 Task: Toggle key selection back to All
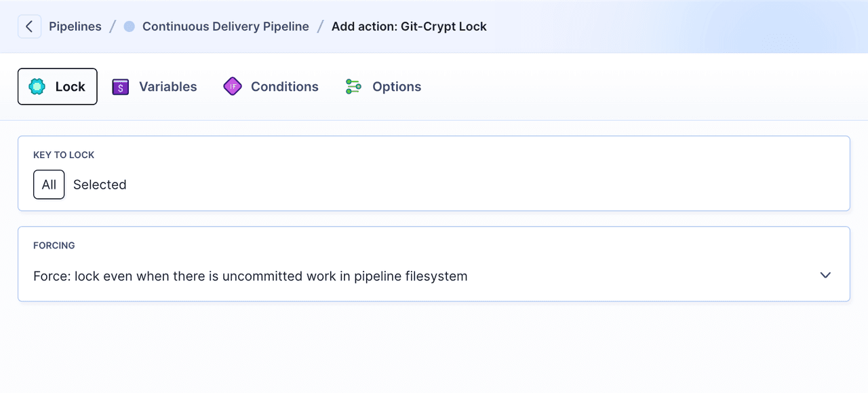[x=48, y=184]
